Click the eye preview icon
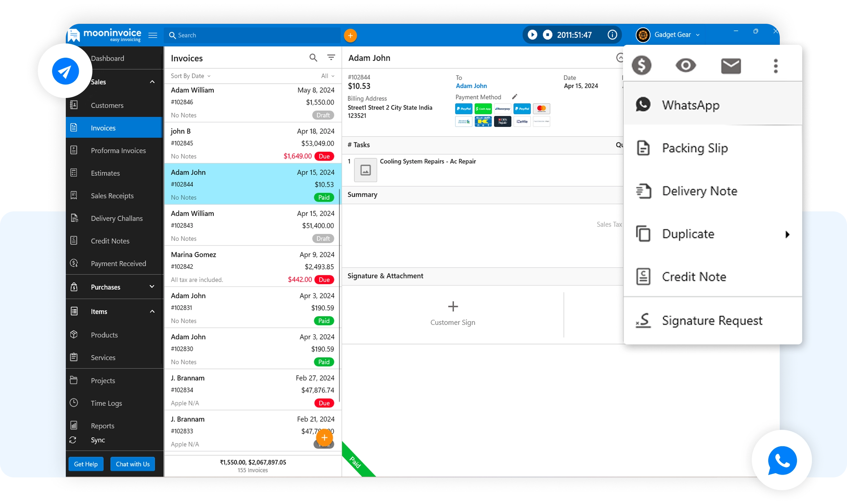This screenshot has width=847, height=504. [685, 65]
